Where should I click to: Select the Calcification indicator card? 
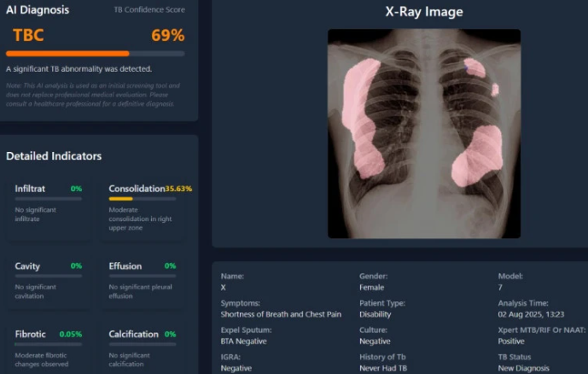[x=142, y=346]
